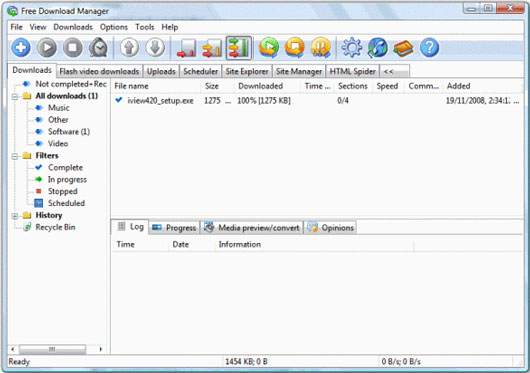Select the Log tab
This screenshot has height=373, width=530.
coord(130,227)
